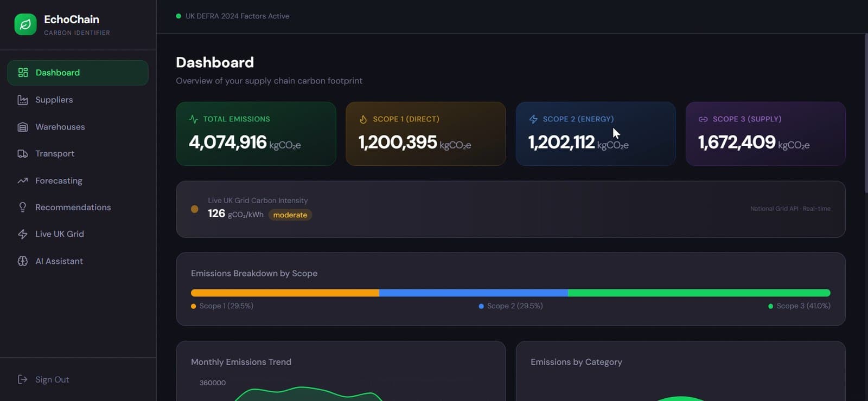Viewport: 868px width, 401px height.
Task: Click the Transport truck icon
Action: (x=23, y=154)
